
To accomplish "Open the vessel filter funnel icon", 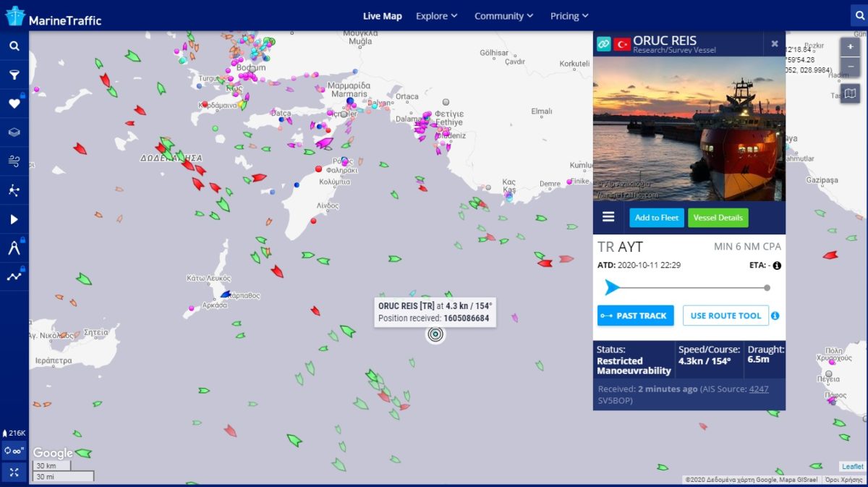I will [14, 75].
